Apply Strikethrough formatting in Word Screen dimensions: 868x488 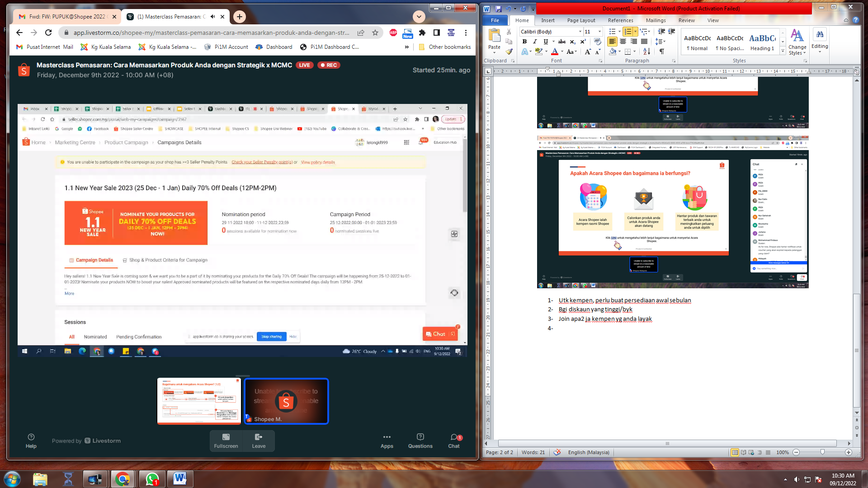pyautogui.click(x=562, y=42)
